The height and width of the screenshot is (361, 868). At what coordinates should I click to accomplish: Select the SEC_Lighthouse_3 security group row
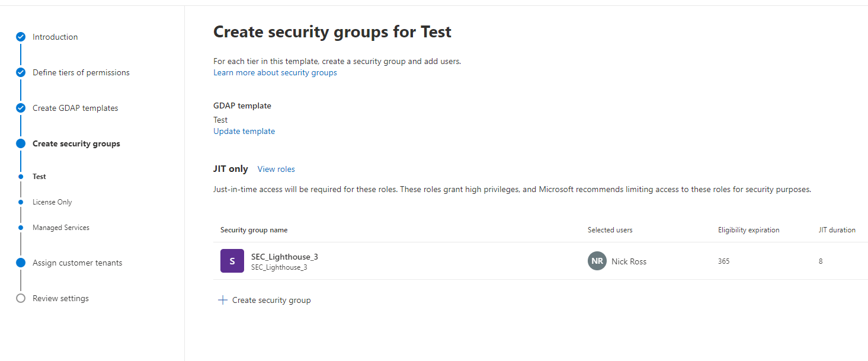pos(284,257)
